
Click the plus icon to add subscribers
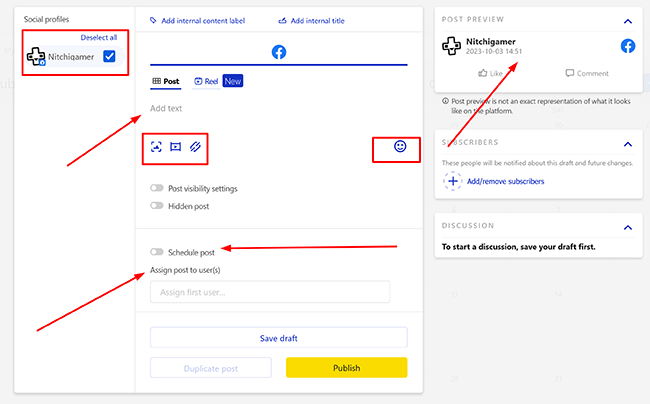453,182
